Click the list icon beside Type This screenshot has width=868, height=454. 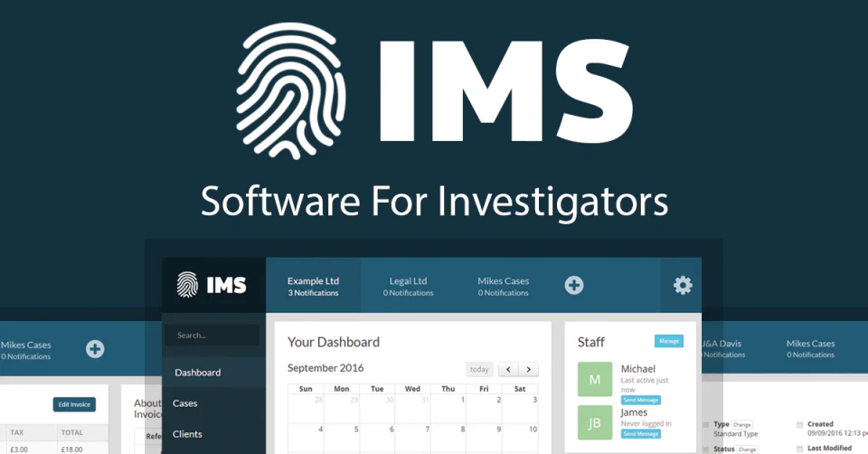(706, 425)
